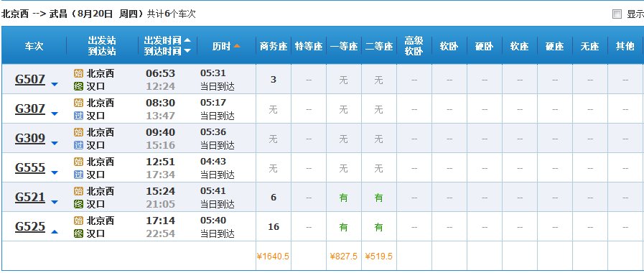Open train G309 link
Screen dimensions: 644x273
30,138
